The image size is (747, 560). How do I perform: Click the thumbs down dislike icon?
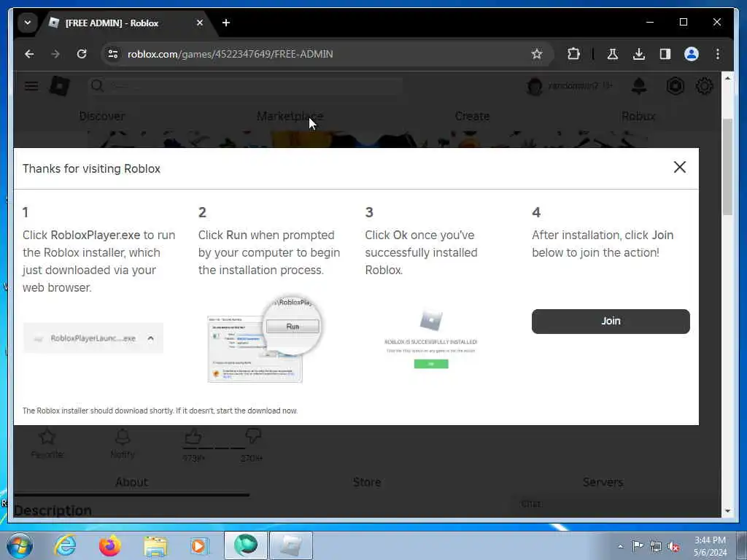[253, 435]
